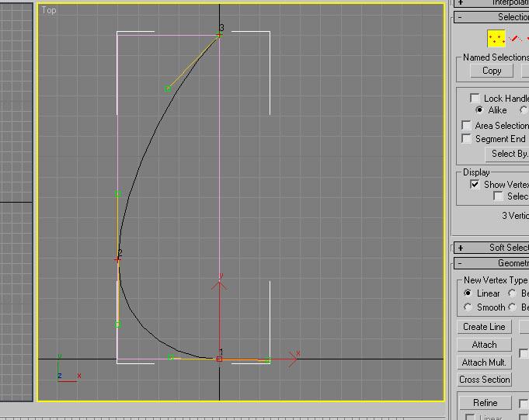
Task: Select the Segment sub-object level icon
Action: point(516,38)
